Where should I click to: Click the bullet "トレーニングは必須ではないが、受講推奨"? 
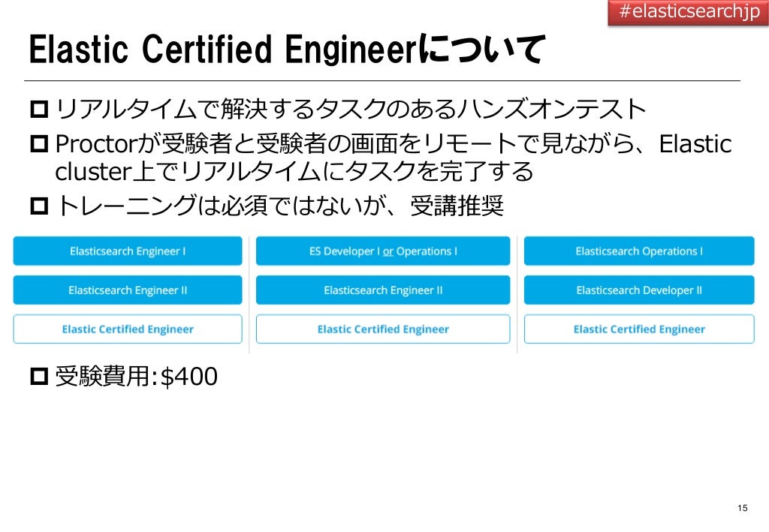pyautogui.click(x=279, y=206)
